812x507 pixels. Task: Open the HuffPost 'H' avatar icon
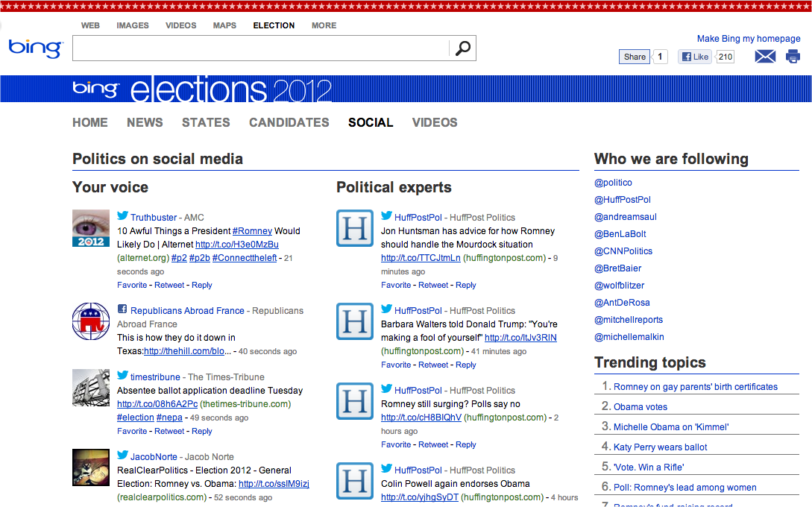coord(354,228)
